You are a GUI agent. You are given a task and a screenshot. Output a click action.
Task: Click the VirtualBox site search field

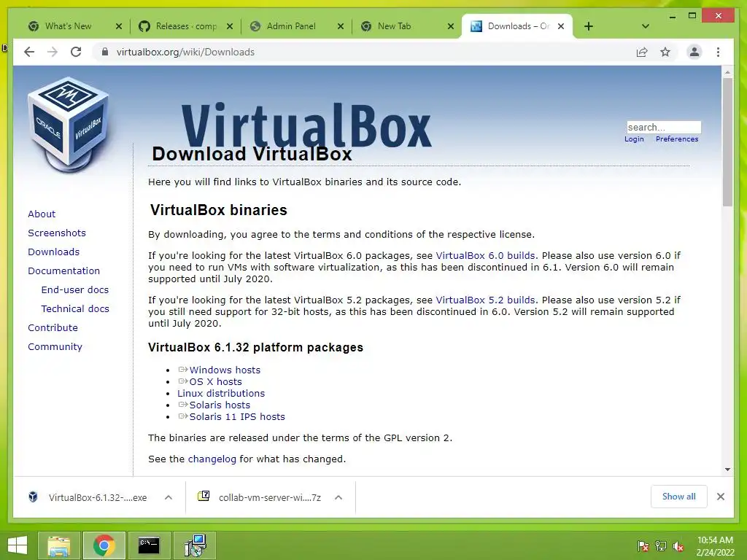coord(664,127)
